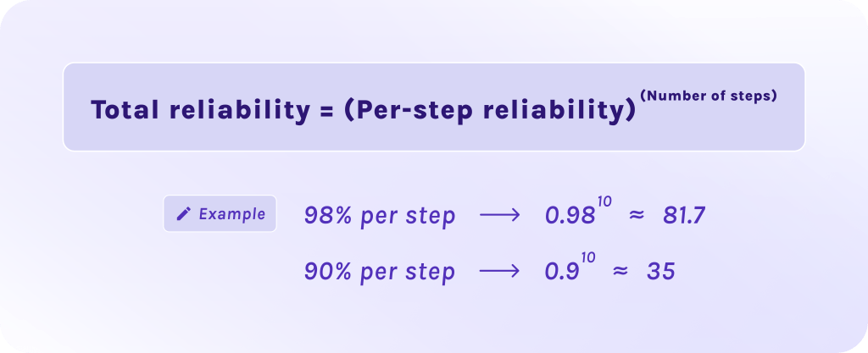This screenshot has height=353, width=868.
Task: Click the "98% per step" text
Action: coord(379,216)
